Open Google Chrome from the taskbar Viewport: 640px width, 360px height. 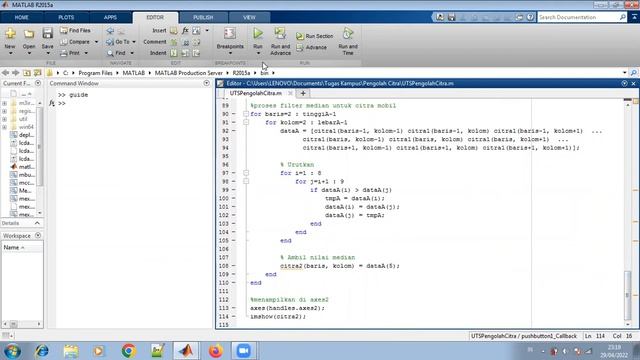(x=128, y=351)
